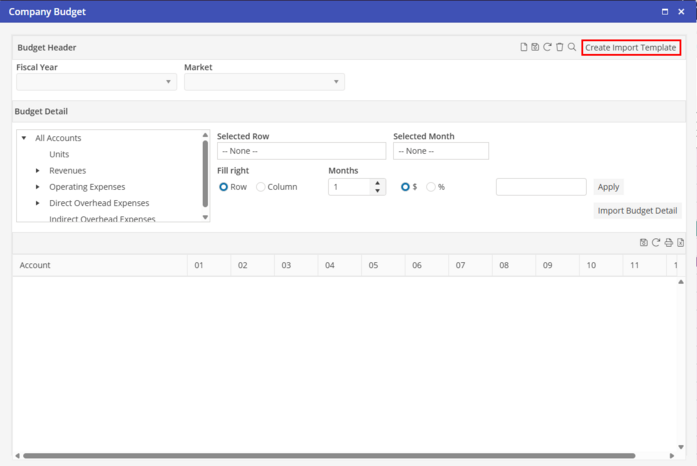
Task: Click the Create Import Template button
Action: [x=631, y=47]
